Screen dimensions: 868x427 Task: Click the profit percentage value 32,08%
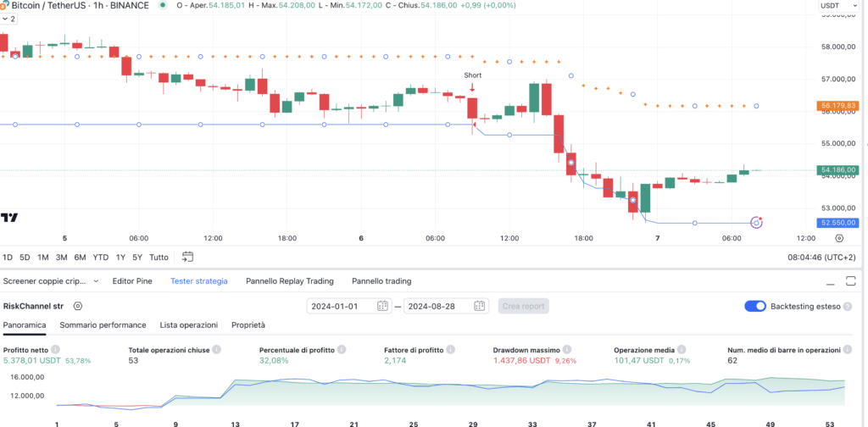coord(274,361)
